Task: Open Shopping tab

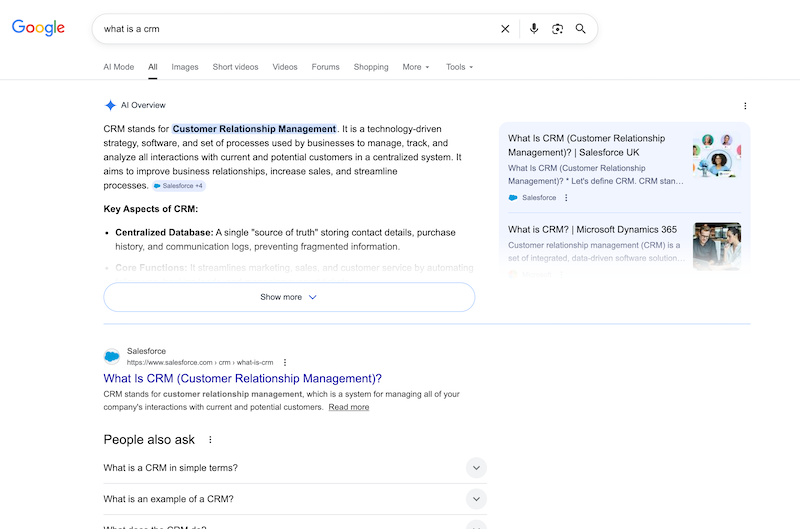Action: (371, 67)
